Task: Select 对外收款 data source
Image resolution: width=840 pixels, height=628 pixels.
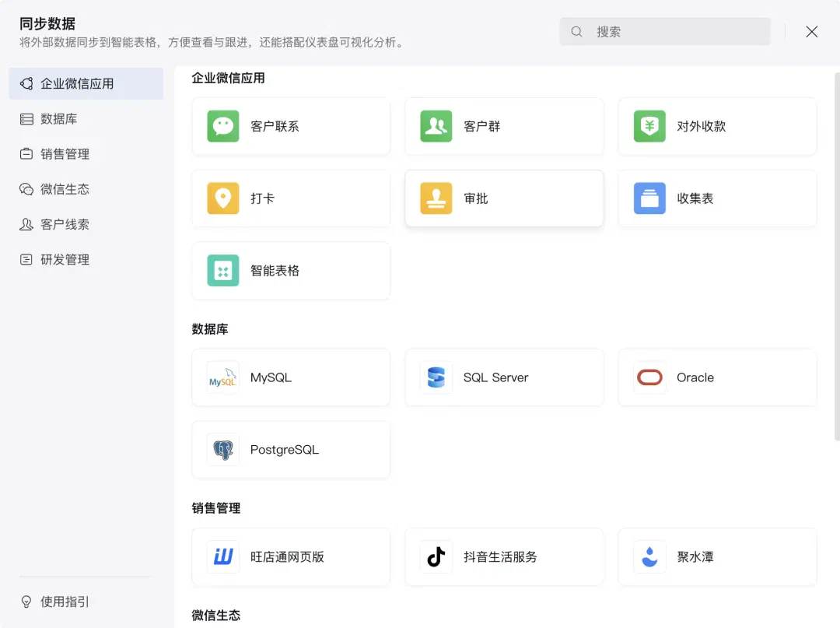Action: (x=717, y=127)
